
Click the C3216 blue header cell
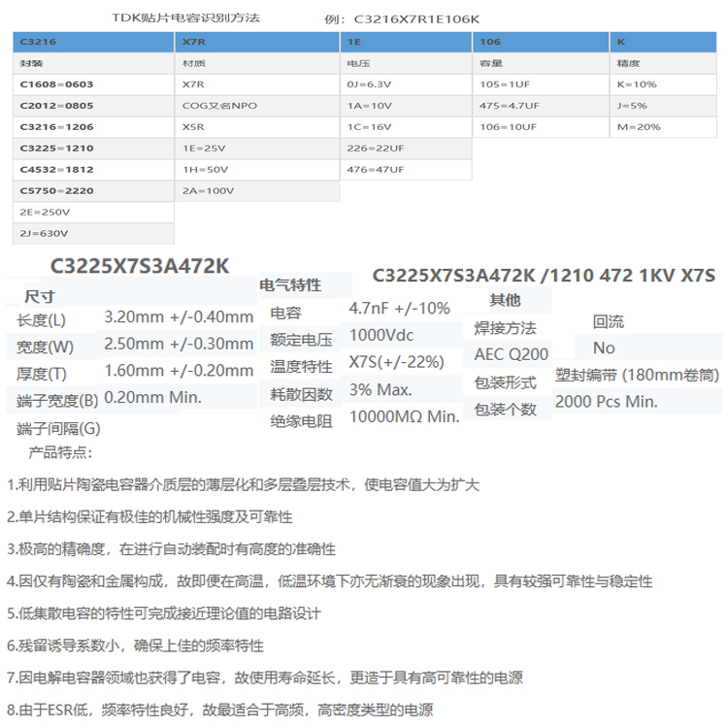coord(93,42)
